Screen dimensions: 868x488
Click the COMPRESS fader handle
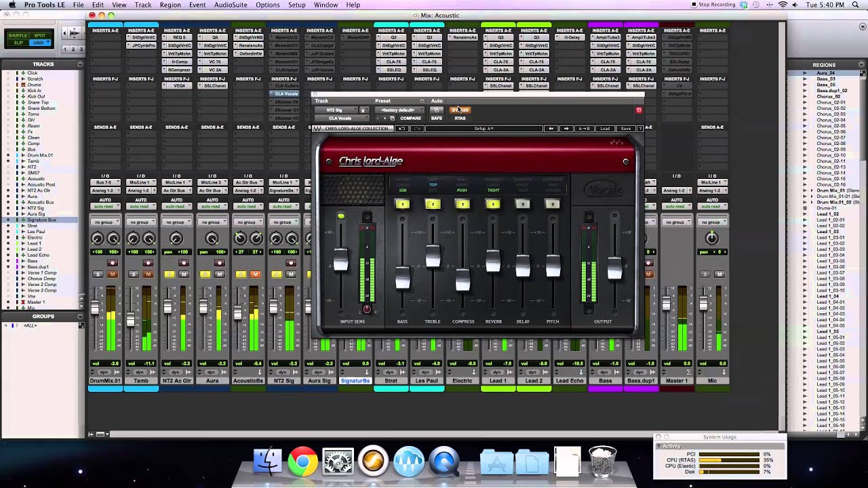click(x=462, y=279)
